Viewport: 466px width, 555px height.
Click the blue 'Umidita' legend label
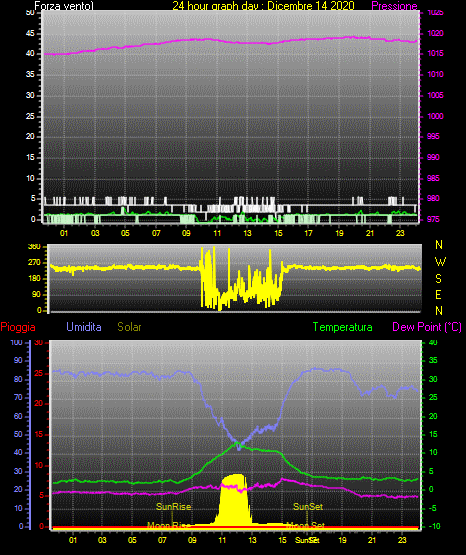pos(84,327)
